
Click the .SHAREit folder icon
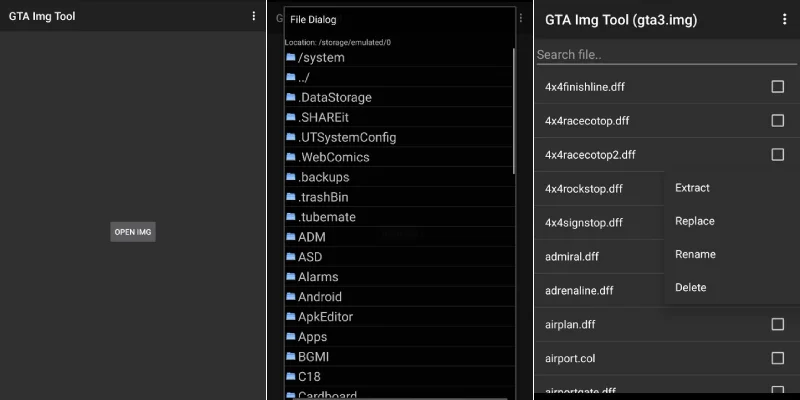click(x=291, y=117)
